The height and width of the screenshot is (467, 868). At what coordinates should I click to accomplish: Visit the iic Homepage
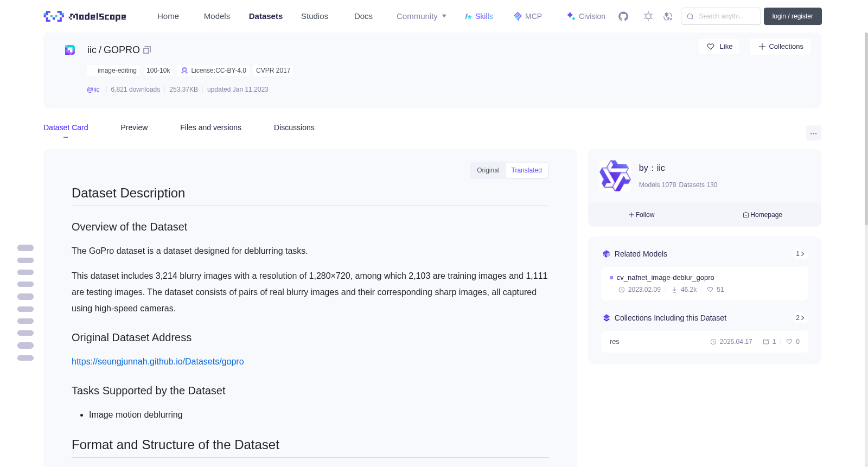(762, 215)
